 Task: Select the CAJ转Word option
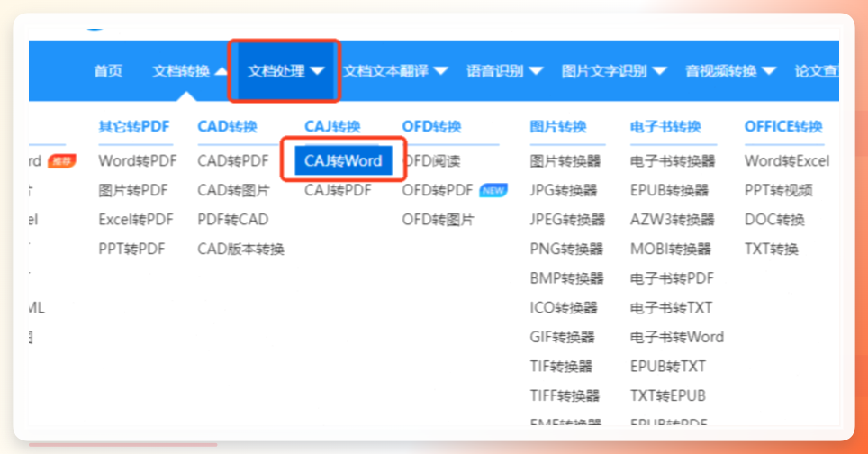[343, 160]
